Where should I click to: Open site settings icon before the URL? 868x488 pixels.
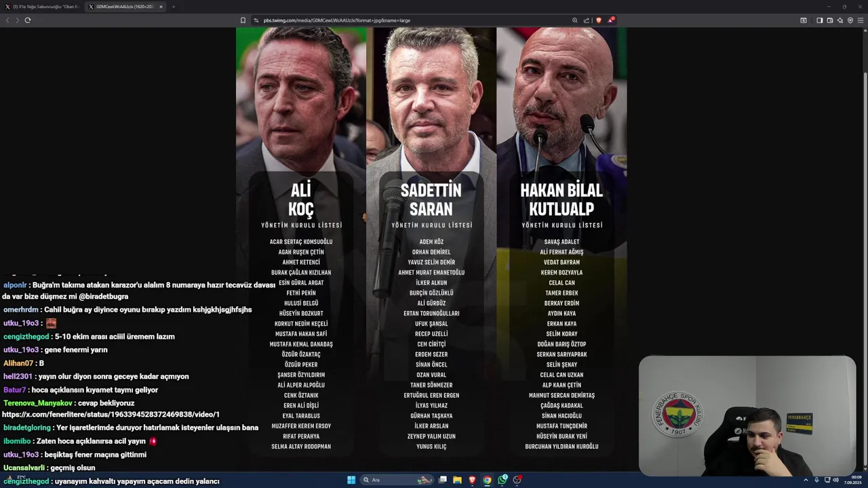[256, 20]
